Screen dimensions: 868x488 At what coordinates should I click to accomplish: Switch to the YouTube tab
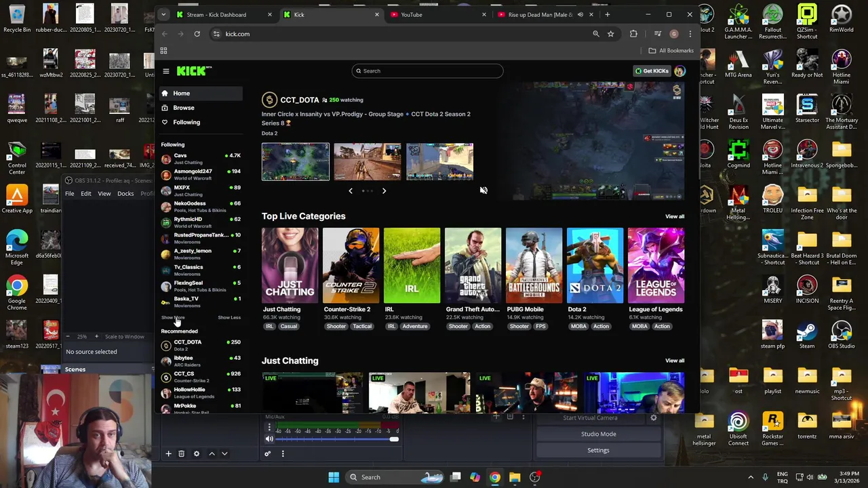(x=437, y=15)
